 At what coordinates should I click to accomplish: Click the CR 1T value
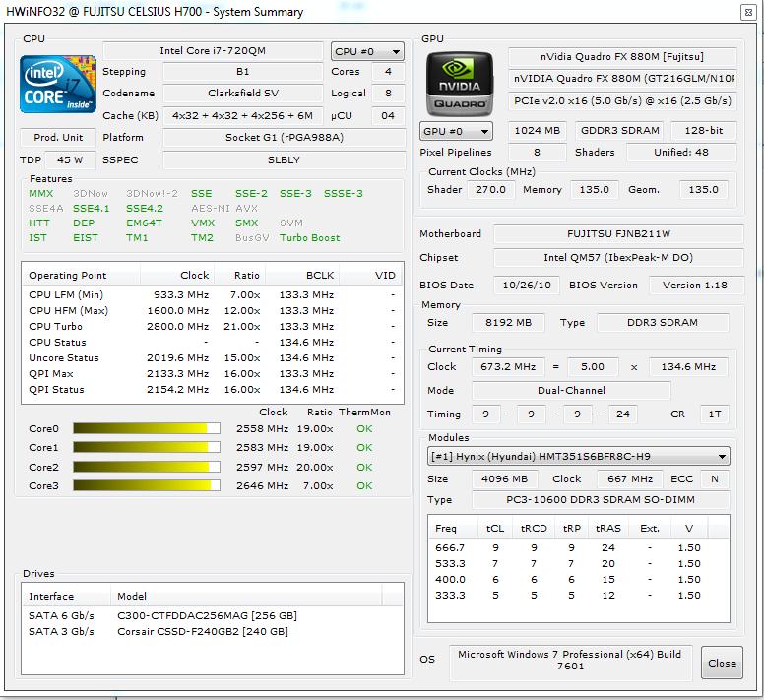pos(715,414)
